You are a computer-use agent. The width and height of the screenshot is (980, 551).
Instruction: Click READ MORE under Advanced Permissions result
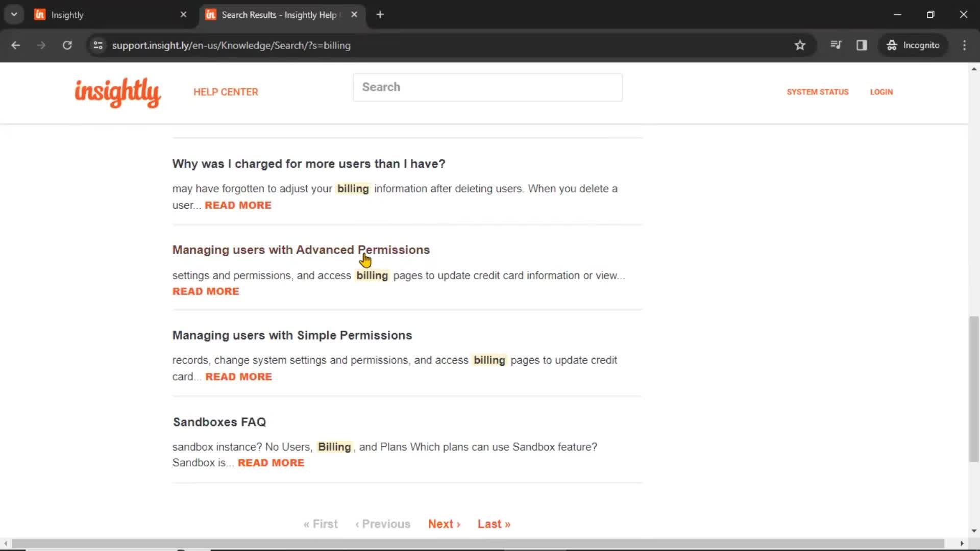pos(206,291)
